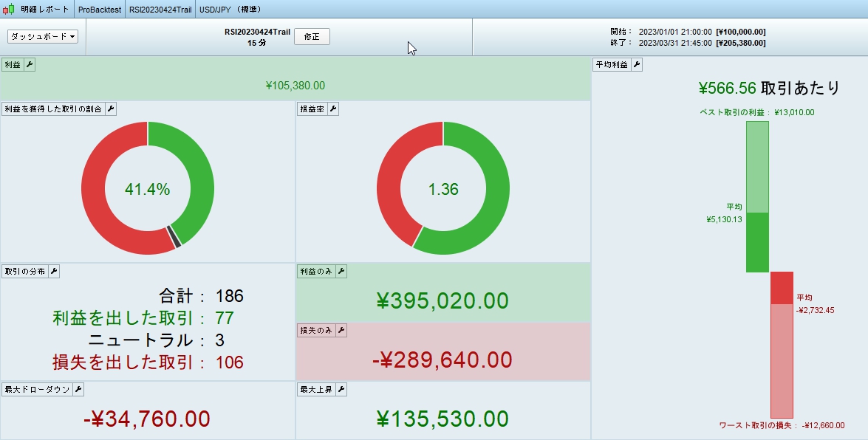This screenshot has width=868, height=440.
Task: Click the wrench icon beside 最大ドローダウン
Action: [x=78, y=390]
